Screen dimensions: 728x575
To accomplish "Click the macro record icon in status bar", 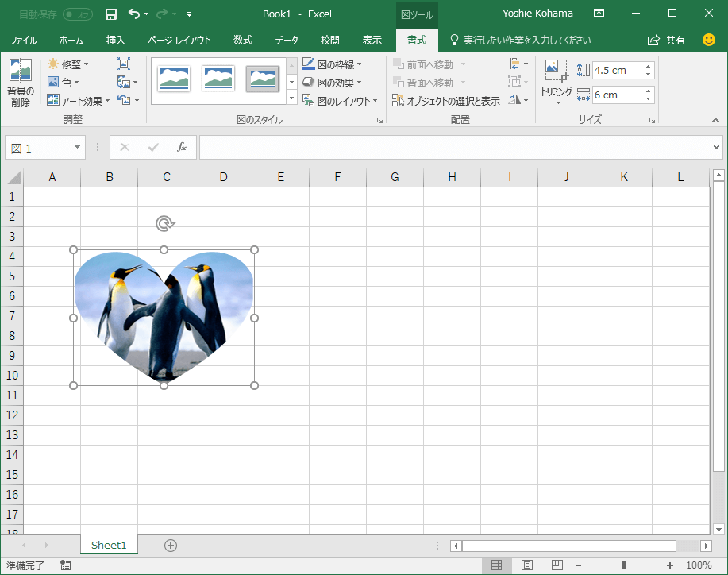I will click(x=65, y=565).
